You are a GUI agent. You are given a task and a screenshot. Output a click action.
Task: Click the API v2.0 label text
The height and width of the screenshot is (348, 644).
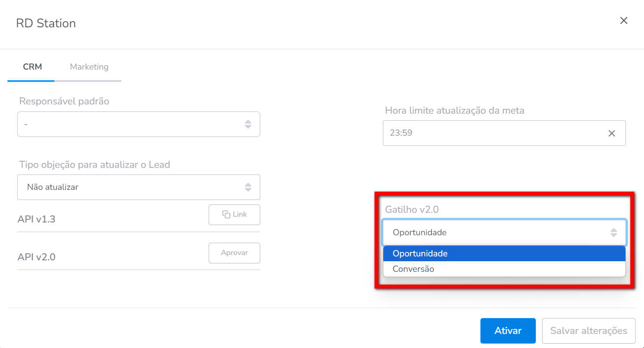37,257
